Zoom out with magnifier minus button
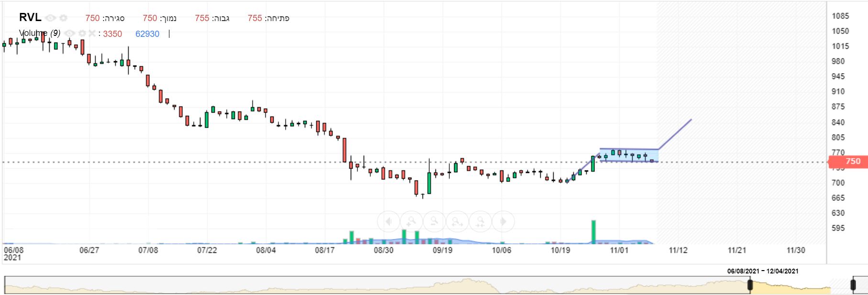The image size is (868, 295). [x=434, y=222]
